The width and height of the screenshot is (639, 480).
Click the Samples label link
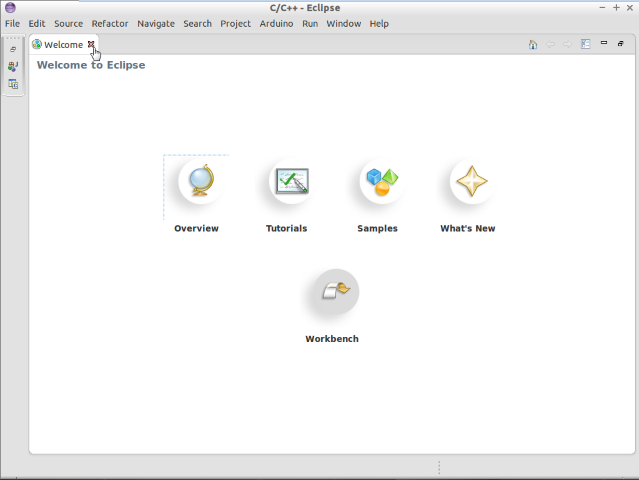[377, 228]
